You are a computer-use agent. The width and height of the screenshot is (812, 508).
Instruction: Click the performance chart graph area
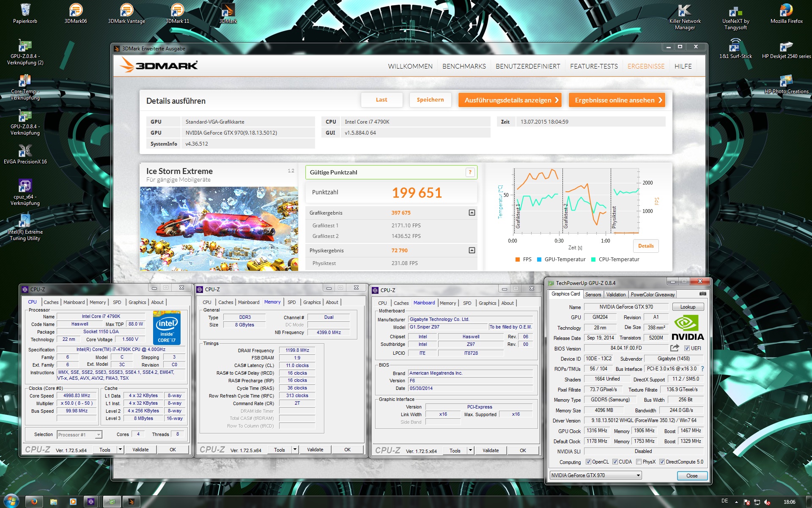click(x=576, y=201)
